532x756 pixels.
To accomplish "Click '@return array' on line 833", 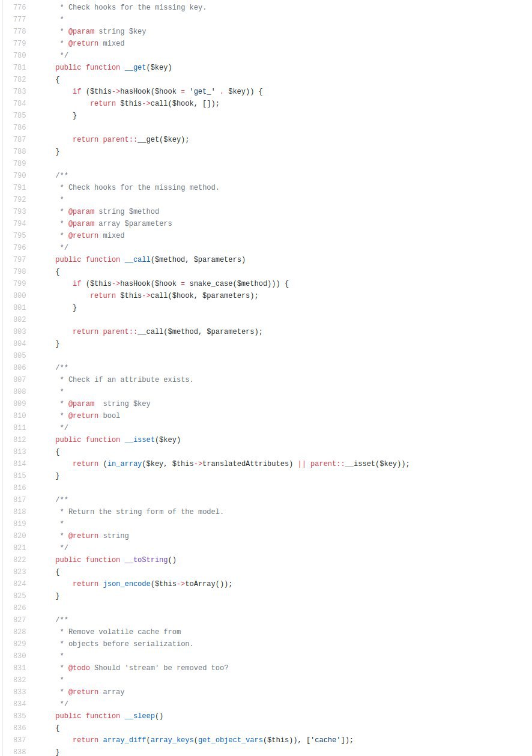I will [97, 692].
